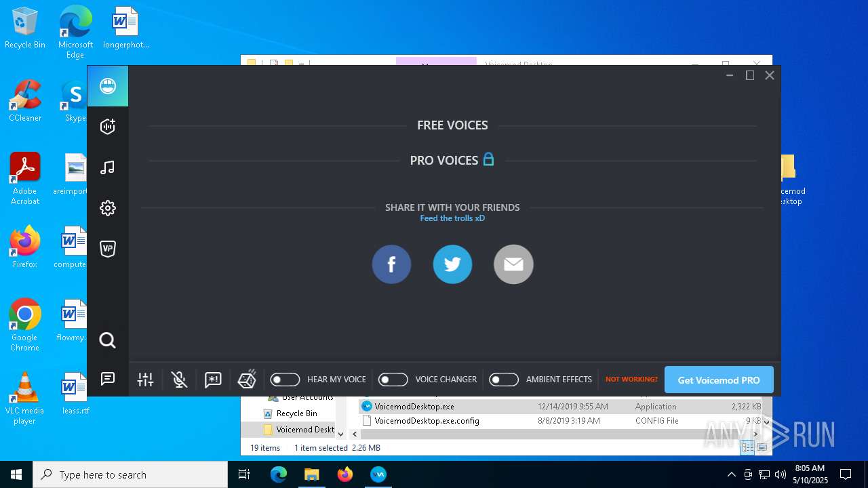This screenshot has width=868, height=488.
Task: Switch Explorer to details view icon
Action: point(747,447)
